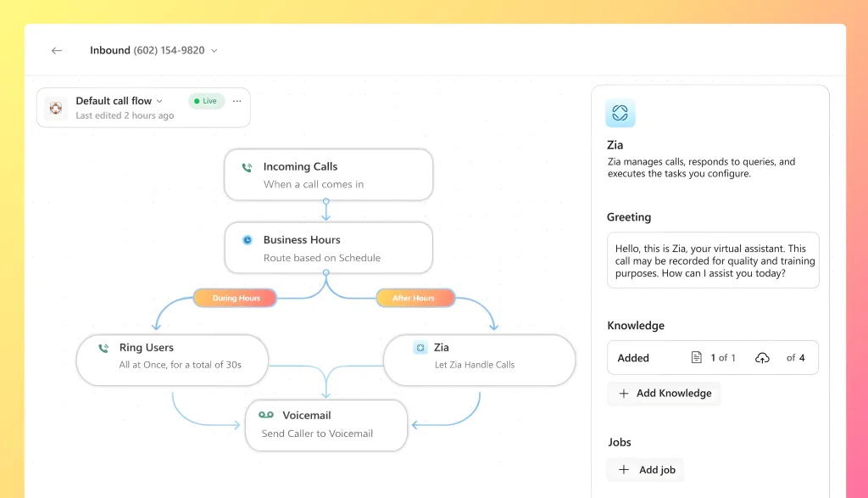Click the lifebuoy icon beside Default call flow
This screenshot has width=868, height=498.
(56, 108)
